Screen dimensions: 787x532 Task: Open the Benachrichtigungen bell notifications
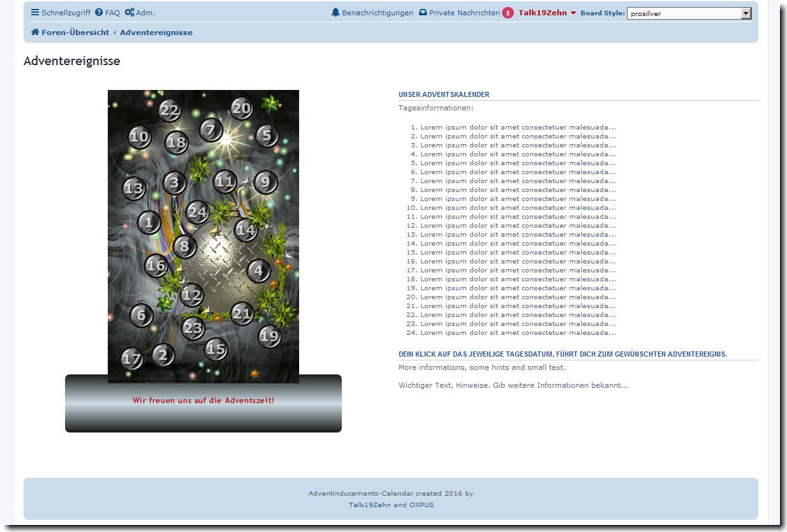(372, 13)
